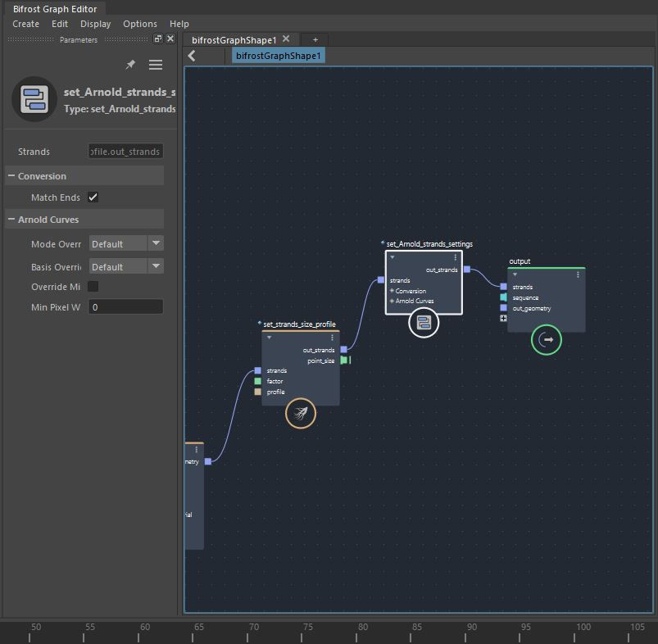Enable the Override Min checkbox
Viewport: 658px width, 644px height.
point(93,287)
